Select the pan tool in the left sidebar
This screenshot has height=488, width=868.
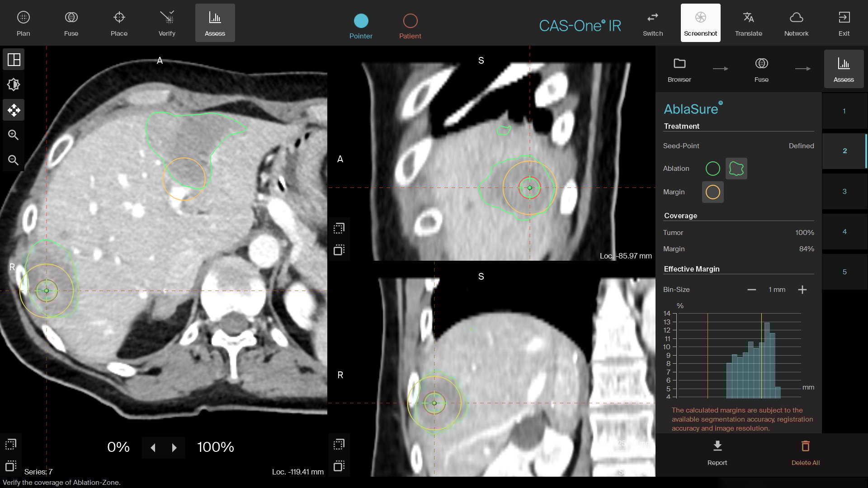pos(14,110)
